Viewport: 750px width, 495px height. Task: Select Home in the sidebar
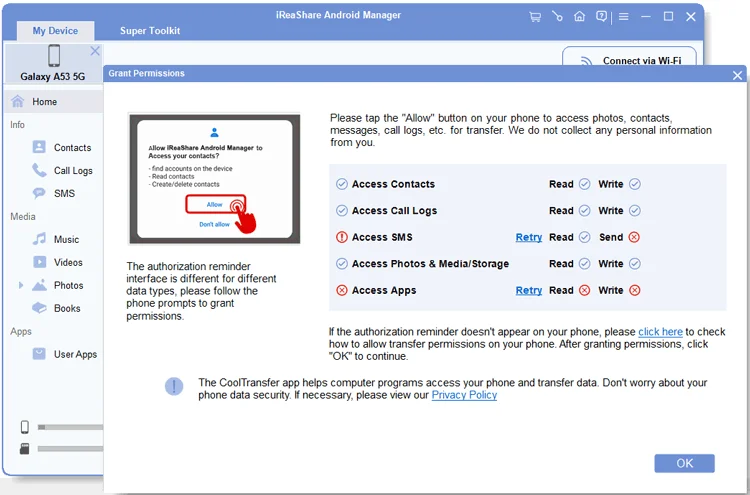[x=54, y=101]
